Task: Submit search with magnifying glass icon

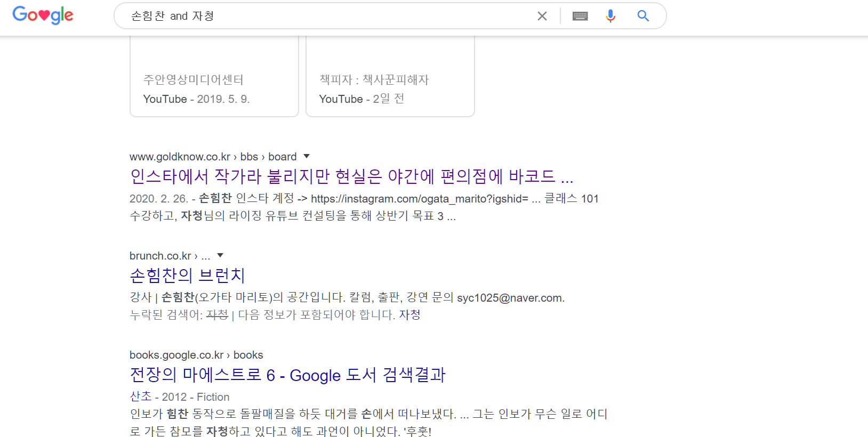Action: click(x=643, y=16)
